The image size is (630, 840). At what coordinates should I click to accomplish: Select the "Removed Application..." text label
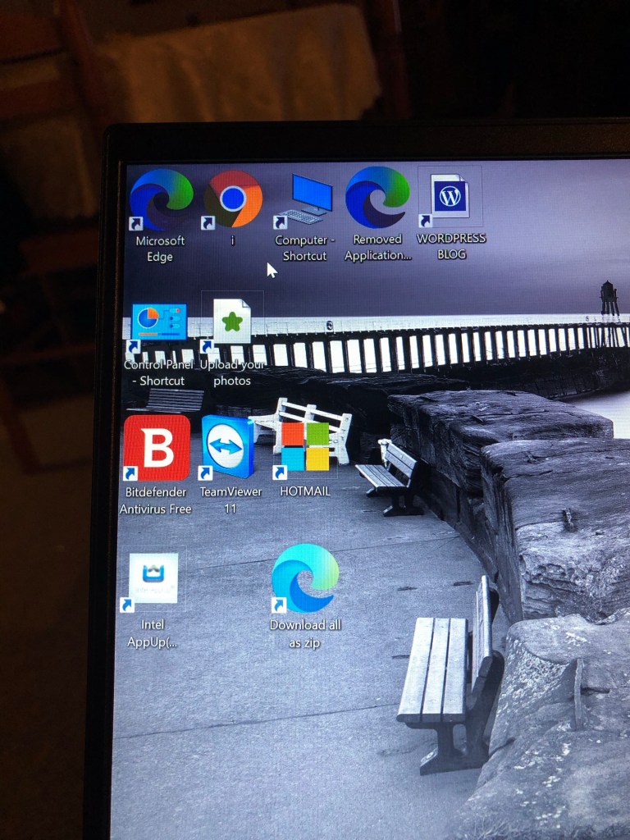click(377, 248)
